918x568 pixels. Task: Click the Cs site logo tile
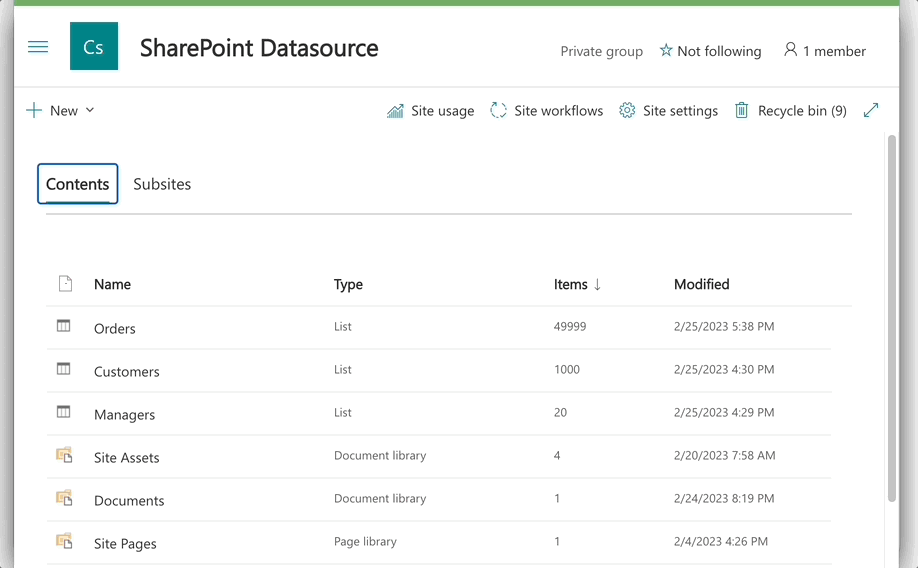pos(94,47)
